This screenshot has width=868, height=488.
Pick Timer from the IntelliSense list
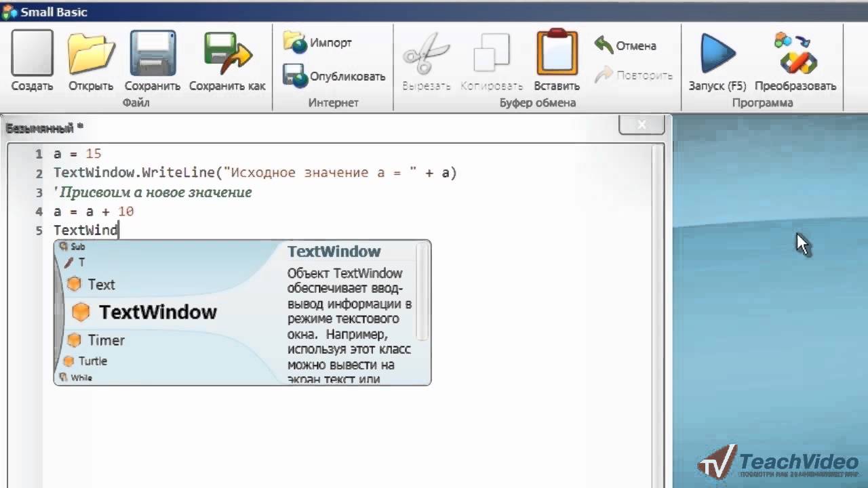pos(96,340)
